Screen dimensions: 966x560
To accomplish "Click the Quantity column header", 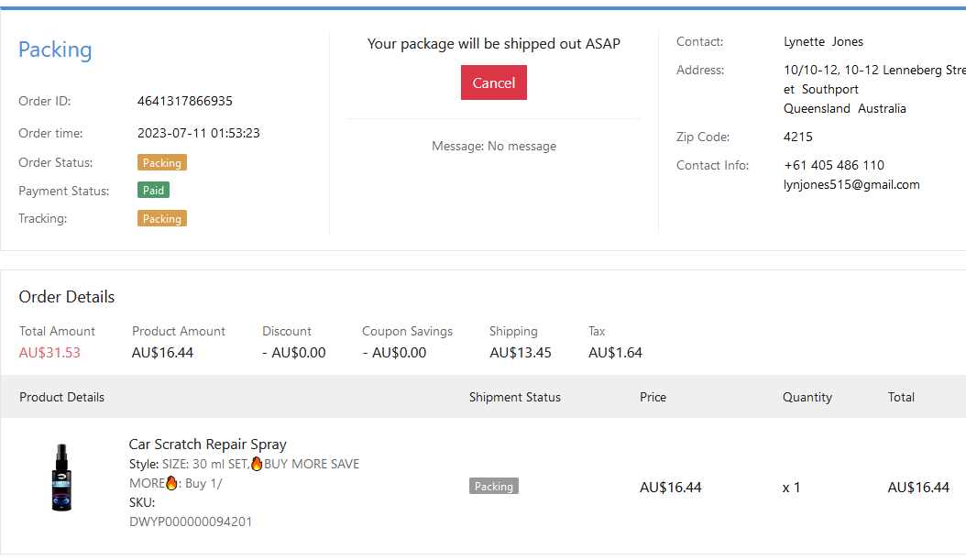I will pos(807,397).
